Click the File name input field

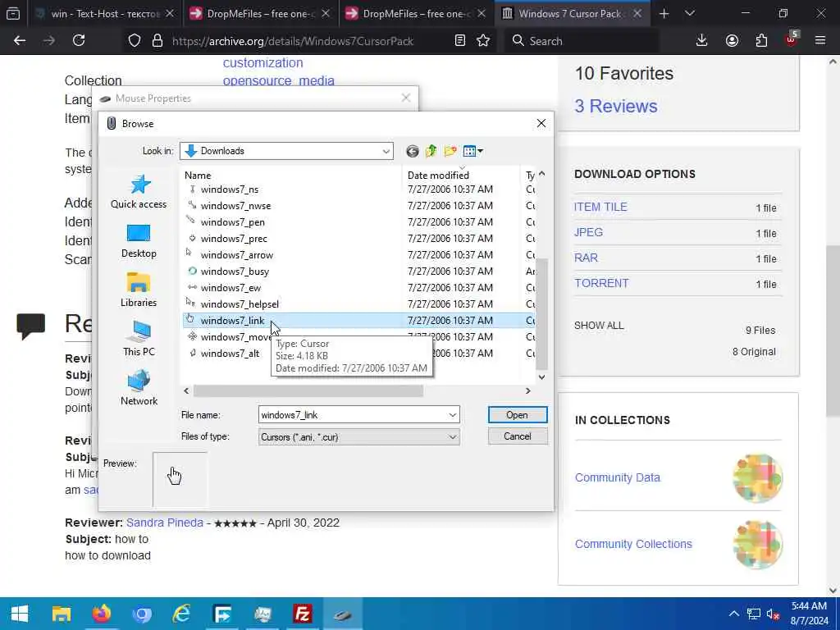point(353,414)
